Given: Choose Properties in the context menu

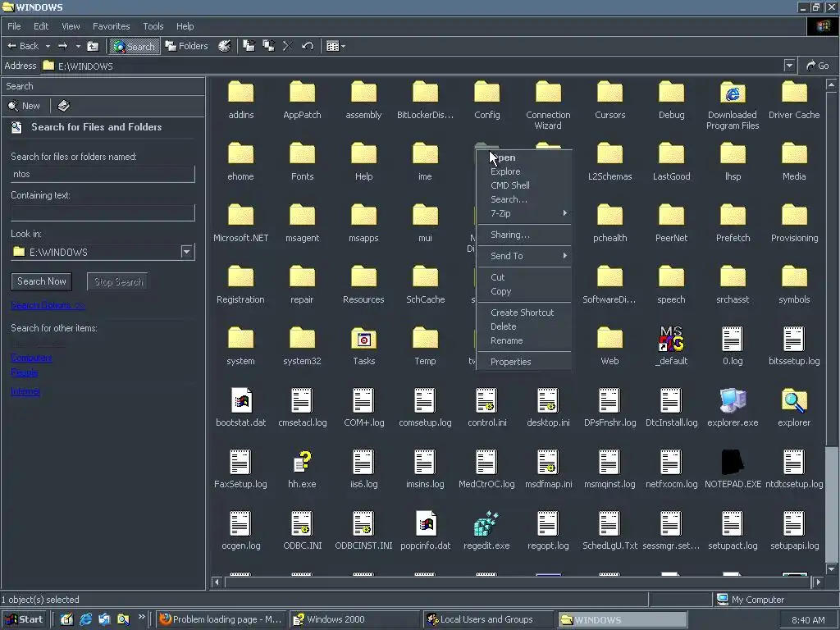Looking at the screenshot, I should (x=524, y=362).
